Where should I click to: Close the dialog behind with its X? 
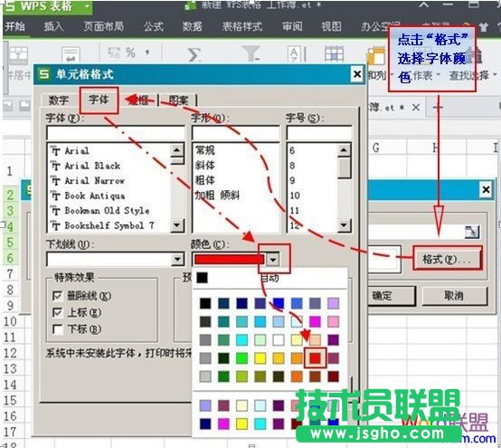[x=486, y=190]
